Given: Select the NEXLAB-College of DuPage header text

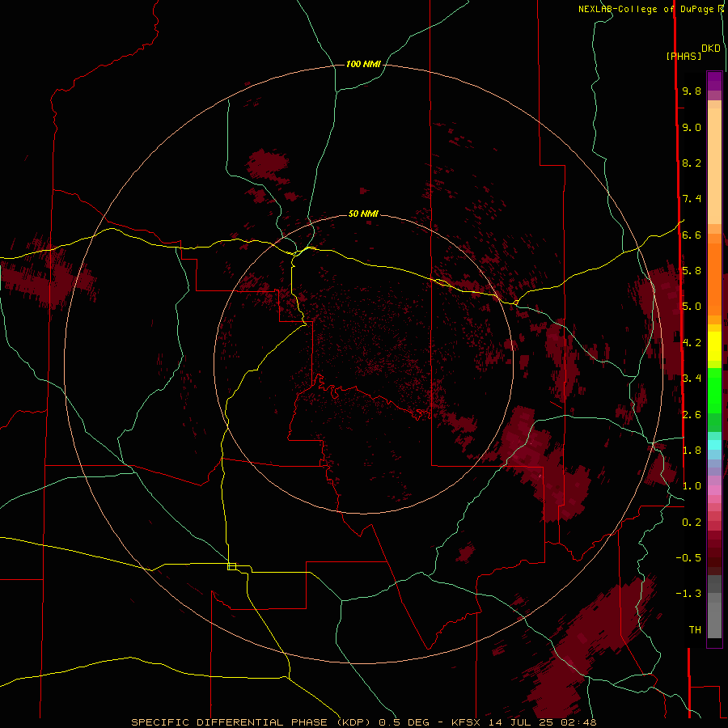Looking at the screenshot, I should coord(645,9).
